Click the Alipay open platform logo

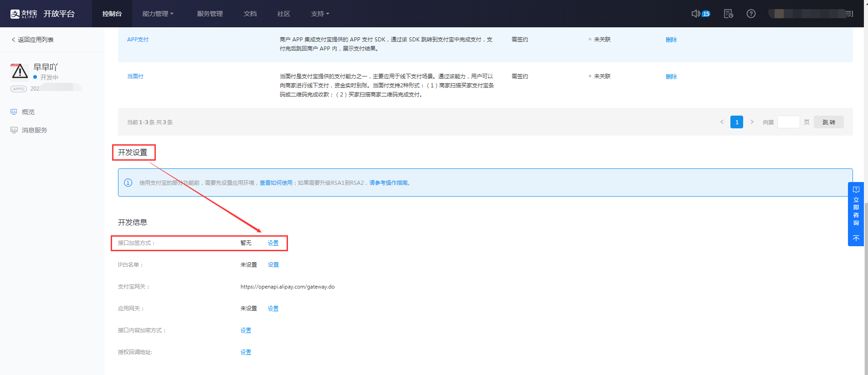point(42,14)
